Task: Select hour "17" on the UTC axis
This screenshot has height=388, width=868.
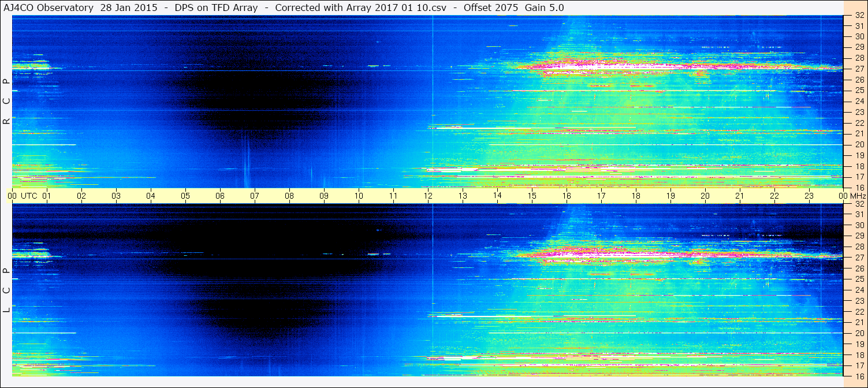Action: (x=601, y=196)
